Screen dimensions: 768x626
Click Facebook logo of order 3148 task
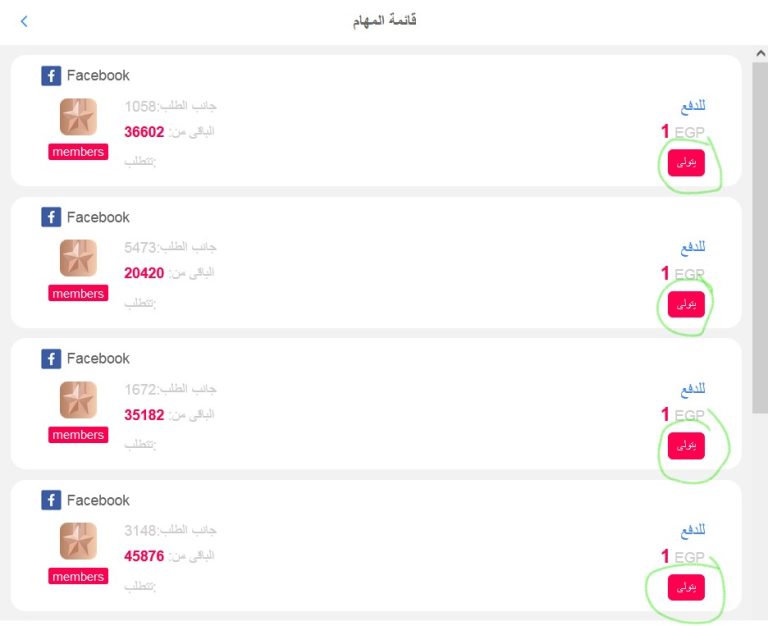click(51, 500)
